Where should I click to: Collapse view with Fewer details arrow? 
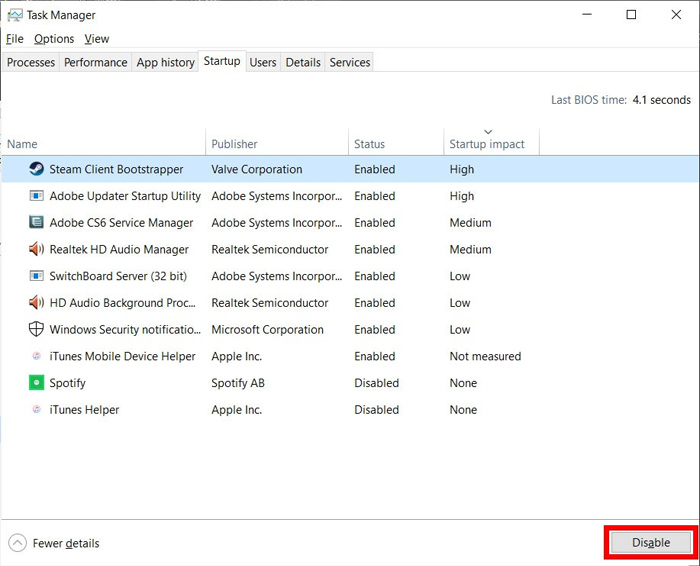tap(17, 543)
